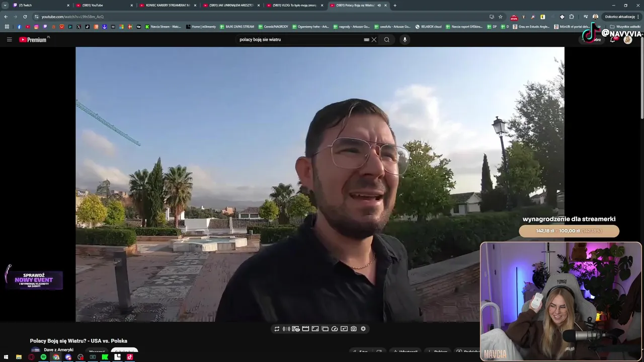This screenshot has width=644, height=362.
Task: Open a new browser tab
Action: point(395,6)
